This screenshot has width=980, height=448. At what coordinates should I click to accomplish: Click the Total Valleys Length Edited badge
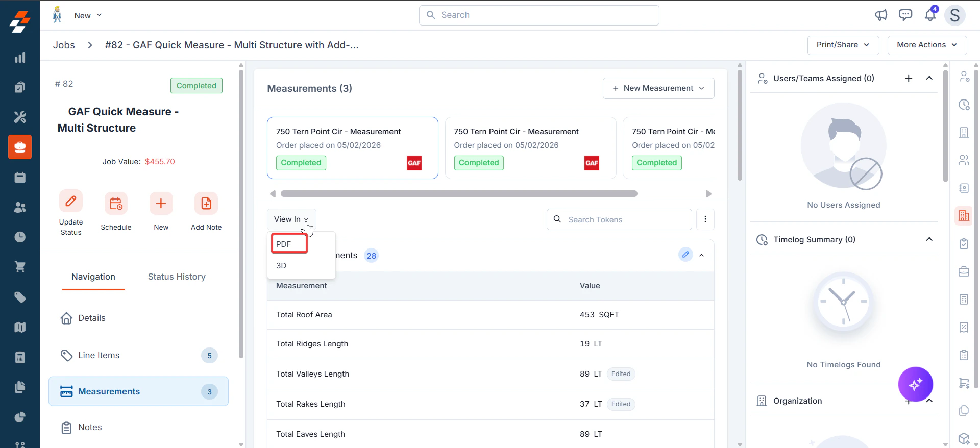[621, 374]
